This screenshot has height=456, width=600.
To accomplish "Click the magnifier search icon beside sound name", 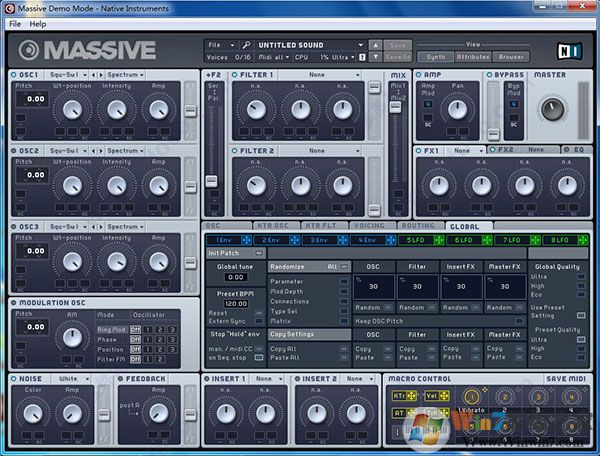I will click(246, 45).
